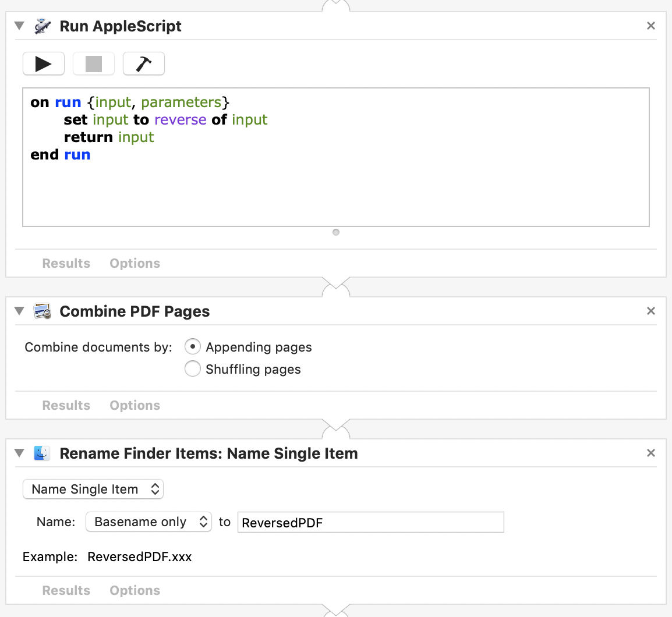Open the Basename only dropdown
This screenshot has height=617, width=672.
148,522
